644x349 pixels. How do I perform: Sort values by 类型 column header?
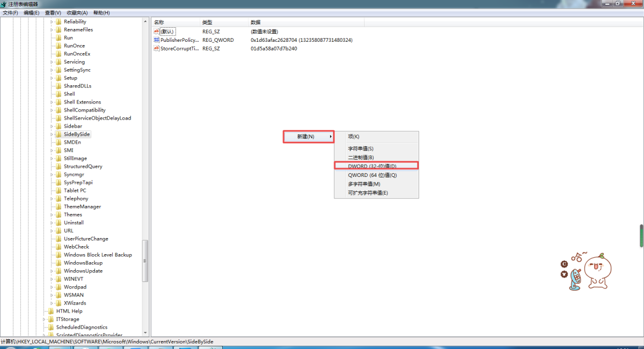click(x=223, y=23)
